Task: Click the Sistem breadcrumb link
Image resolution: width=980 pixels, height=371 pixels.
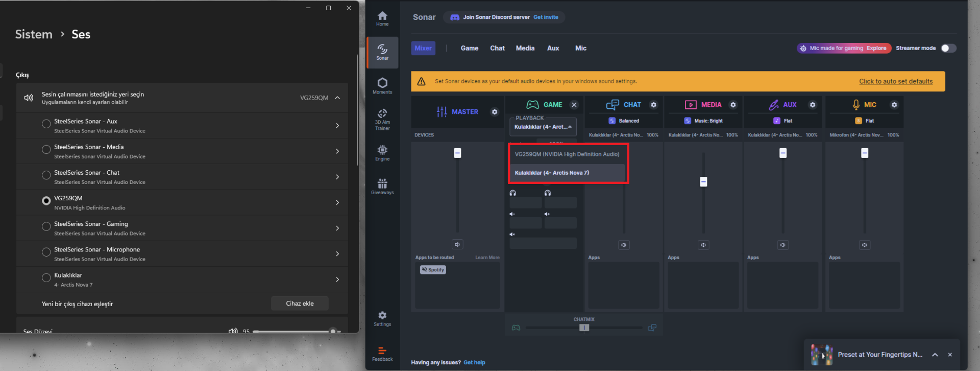Action: tap(34, 34)
